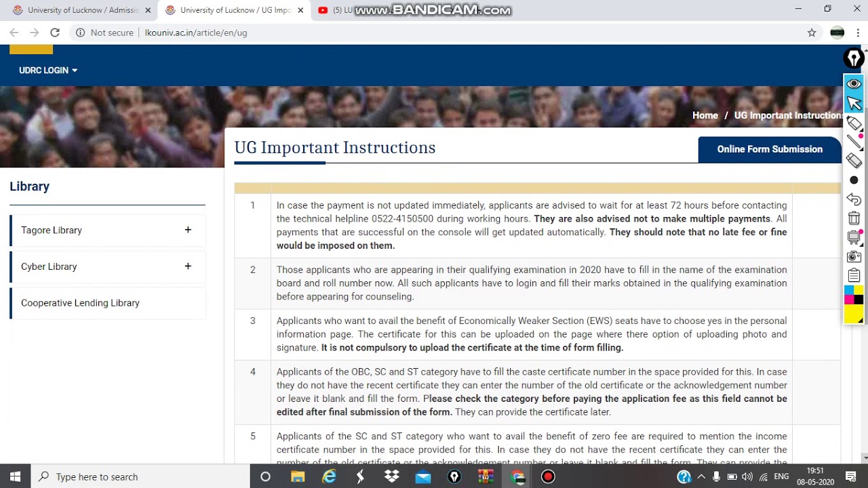Open WinRAR from the taskbar
This screenshot has height=488, width=868.
coord(486,476)
